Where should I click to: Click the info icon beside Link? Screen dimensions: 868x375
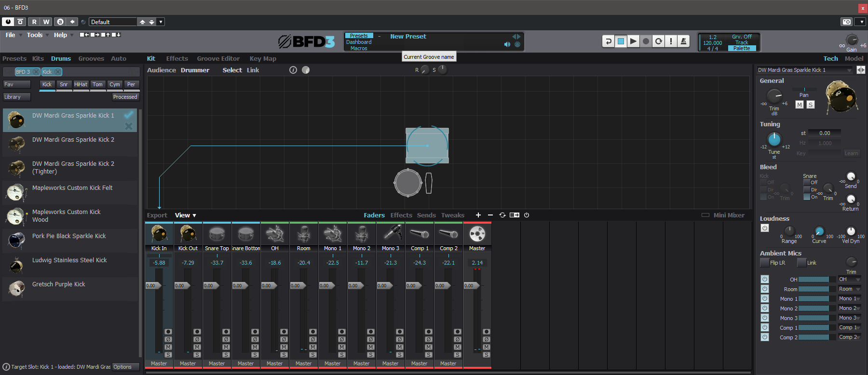point(293,70)
